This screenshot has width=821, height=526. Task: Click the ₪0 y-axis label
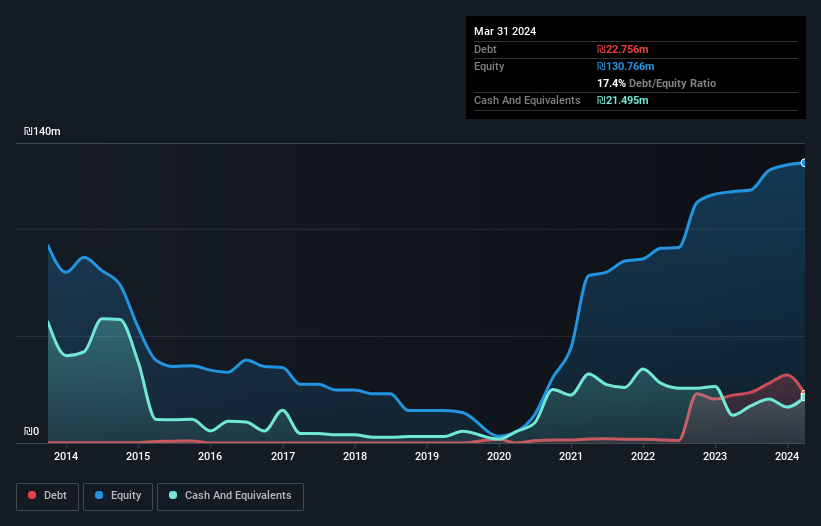click(x=31, y=431)
